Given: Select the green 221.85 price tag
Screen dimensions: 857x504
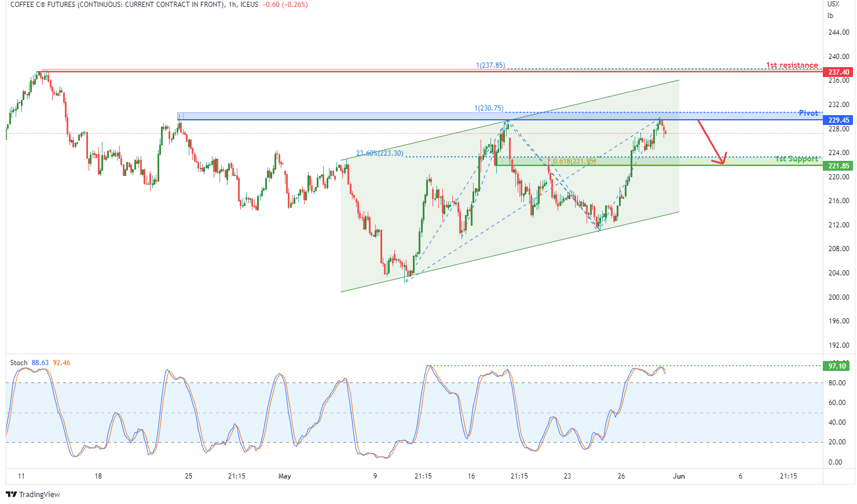Looking at the screenshot, I should pos(838,166).
